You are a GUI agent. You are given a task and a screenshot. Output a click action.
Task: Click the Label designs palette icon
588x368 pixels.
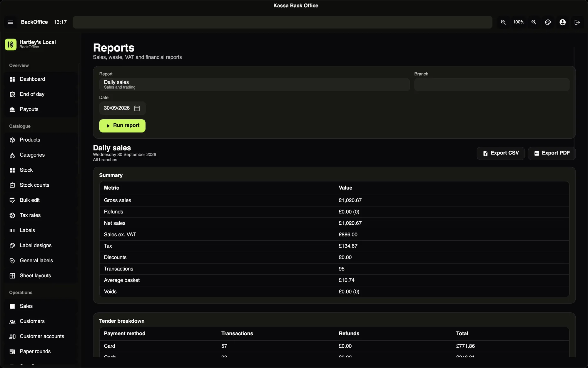click(12, 246)
